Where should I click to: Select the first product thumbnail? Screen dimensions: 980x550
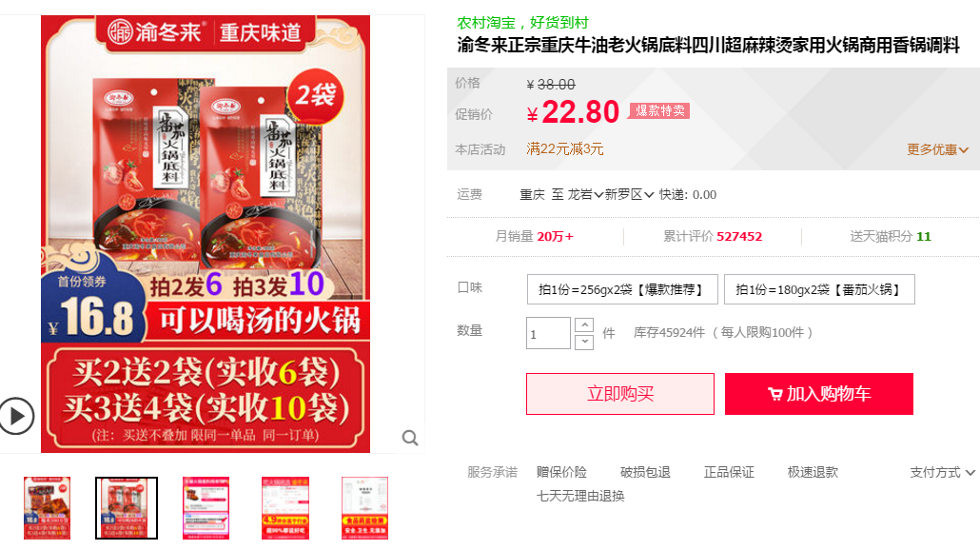point(47,508)
